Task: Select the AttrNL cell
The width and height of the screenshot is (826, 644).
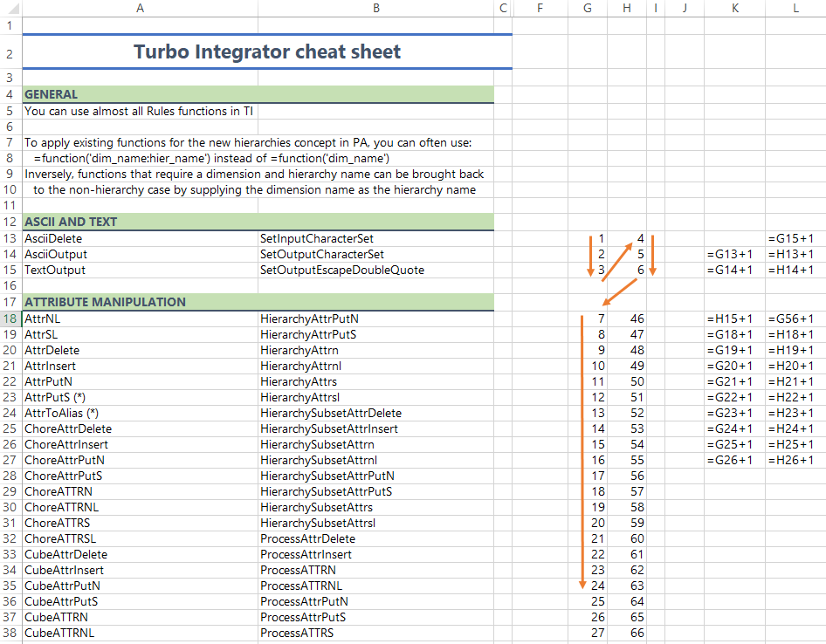Action: pyautogui.click(x=140, y=319)
